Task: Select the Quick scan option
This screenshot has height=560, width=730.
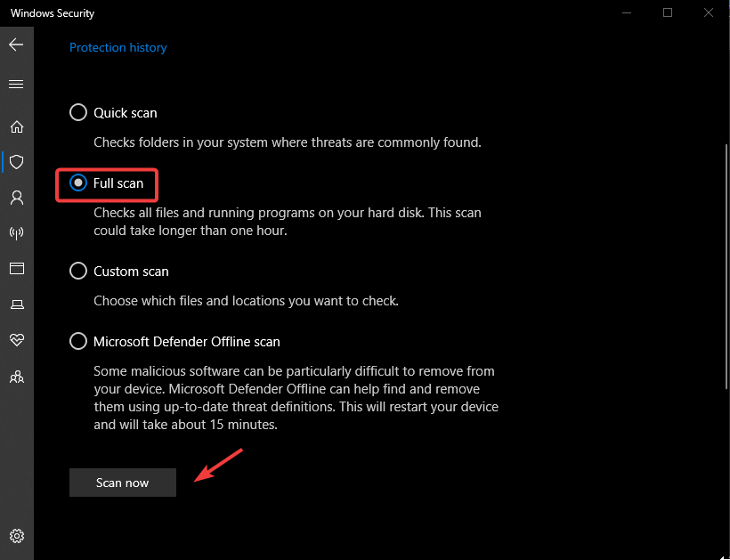Action: tap(78, 113)
